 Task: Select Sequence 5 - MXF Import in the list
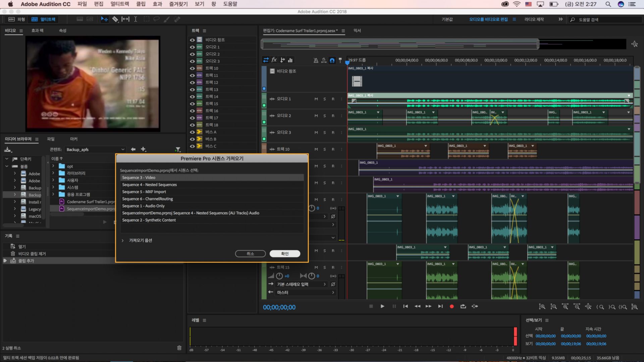pyautogui.click(x=144, y=191)
